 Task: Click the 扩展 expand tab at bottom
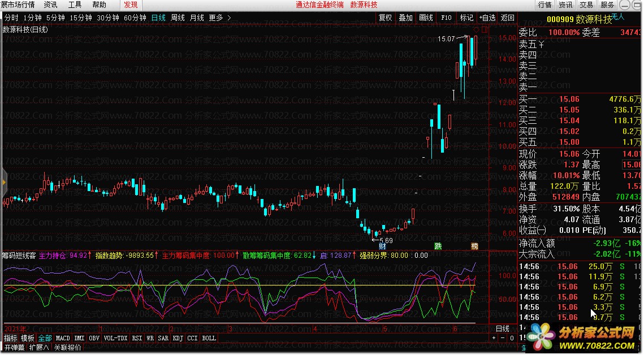click(x=39, y=348)
